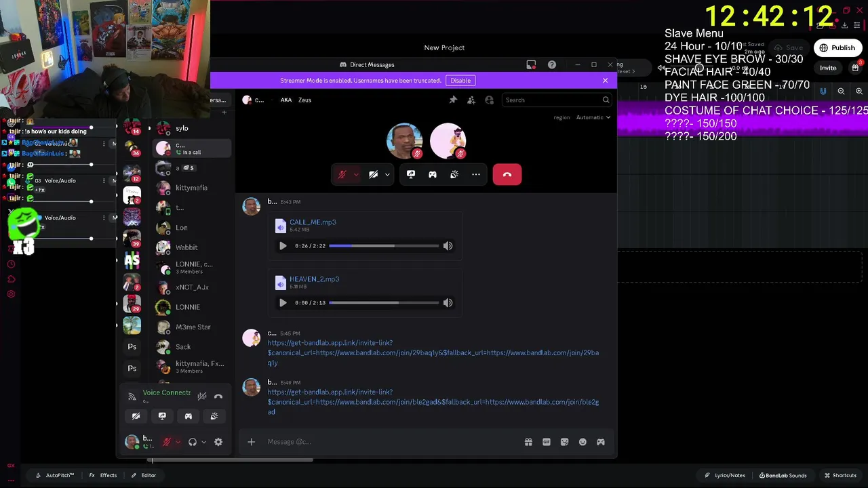Mute volume on CALL_ME.mp3 player
This screenshot has width=868, height=488.
click(448, 246)
